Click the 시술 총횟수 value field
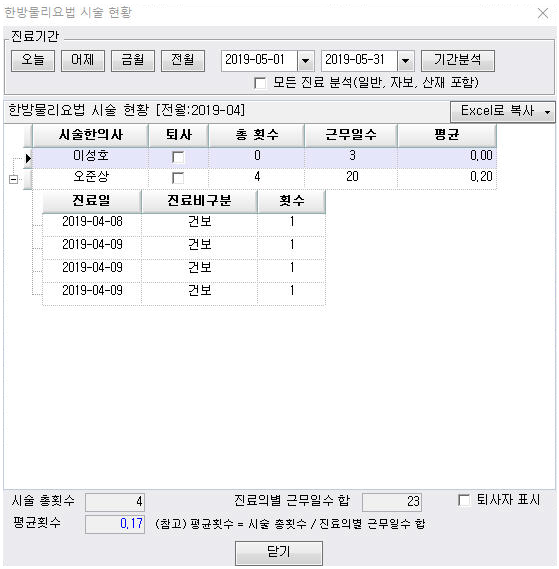This screenshot has width=559, height=569. pos(115,502)
